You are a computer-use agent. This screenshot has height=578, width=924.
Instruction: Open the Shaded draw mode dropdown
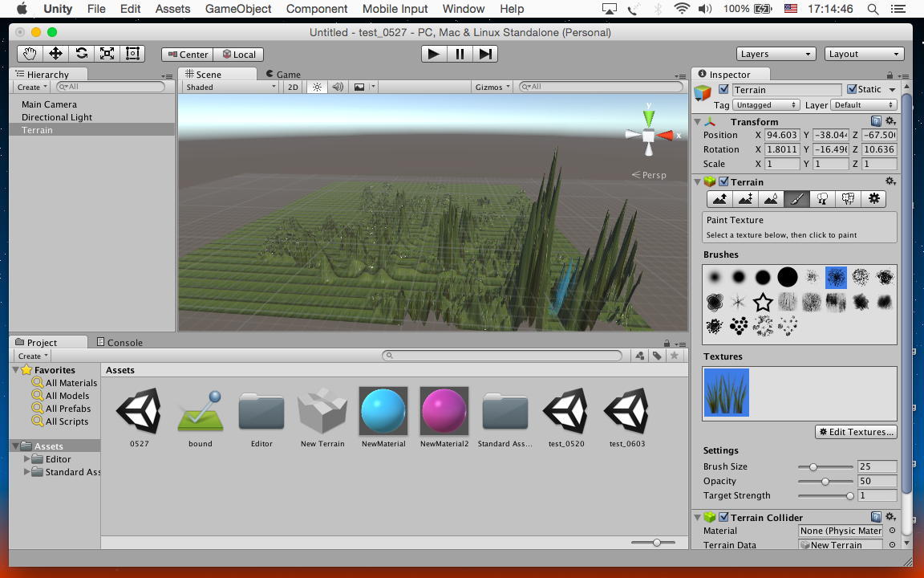tap(230, 87)
